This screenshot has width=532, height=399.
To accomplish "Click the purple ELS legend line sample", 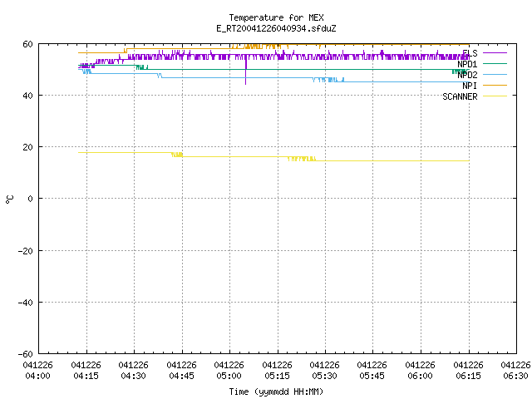I will pos(495,53).
